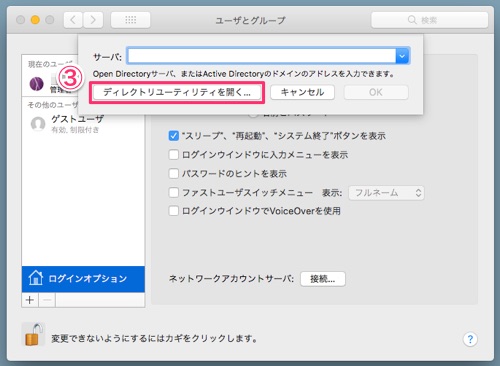The image size is (500, 366).
Task: Enable パスワードのヒントを表示 checkbox
Action: [x=174, y=173]
